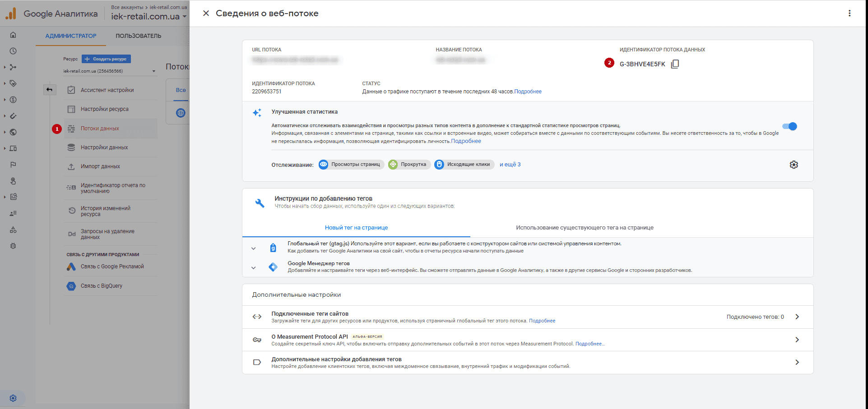Screen dimensions: 868x409
Task: Open Потоки данных menu item
Action: [111, 129]
